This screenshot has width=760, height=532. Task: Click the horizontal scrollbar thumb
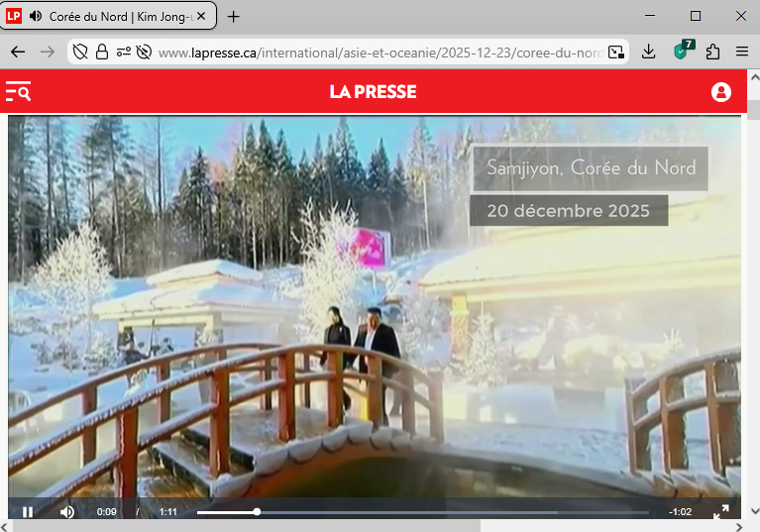(x=246, y=526)
